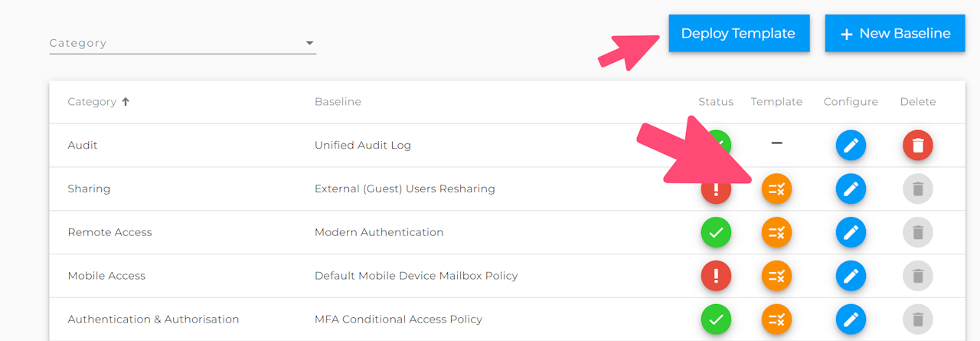Click the Deploy Template button
The width and height of the screenshot is (980, 341).
738,34
